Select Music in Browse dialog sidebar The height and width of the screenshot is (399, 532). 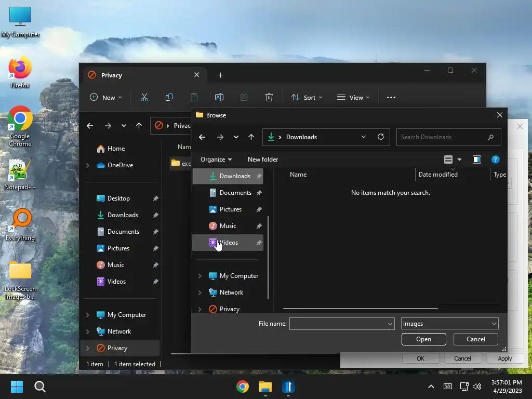click(228, 226)
